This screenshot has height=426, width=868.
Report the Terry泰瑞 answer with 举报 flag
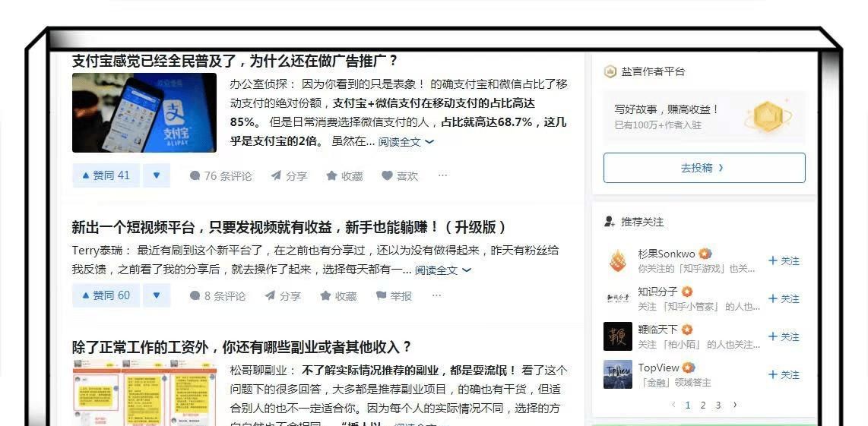(x=394, y=296)
